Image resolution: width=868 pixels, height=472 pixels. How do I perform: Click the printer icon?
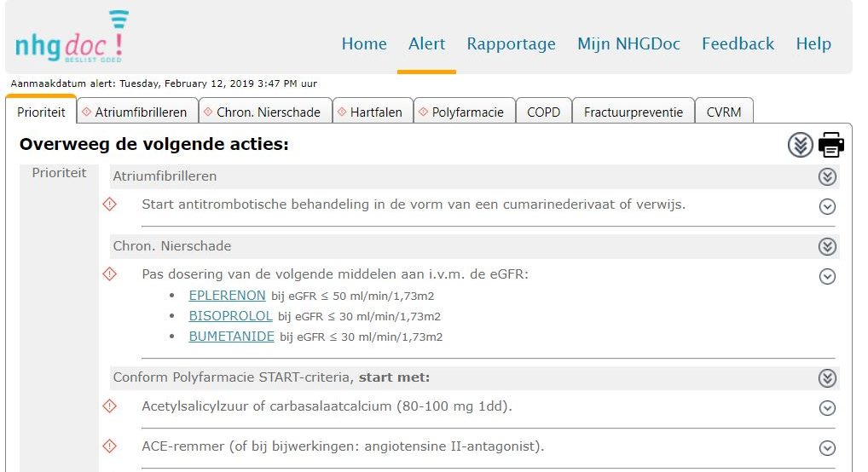coord(830,145)
